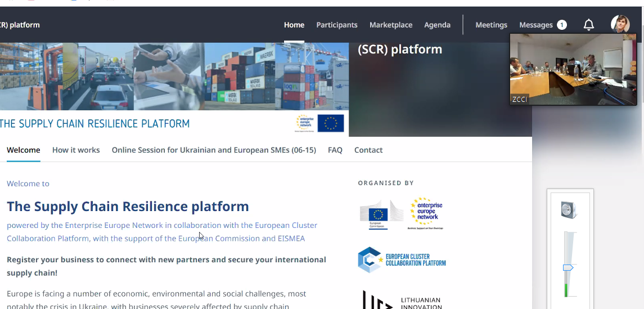This screenshot has height=309, width=644.
Task: Open the Marketplace page
Action: click(x=391, y=25)
